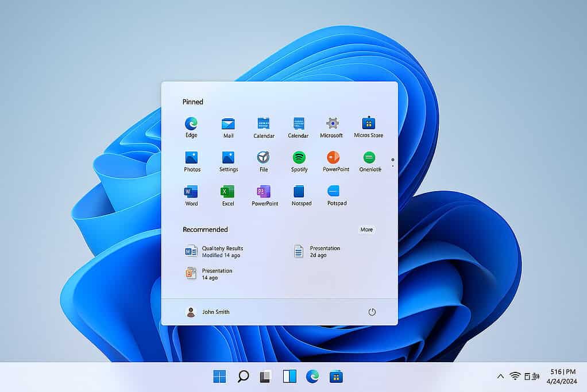Open the Qualitehy Results document

214,252
